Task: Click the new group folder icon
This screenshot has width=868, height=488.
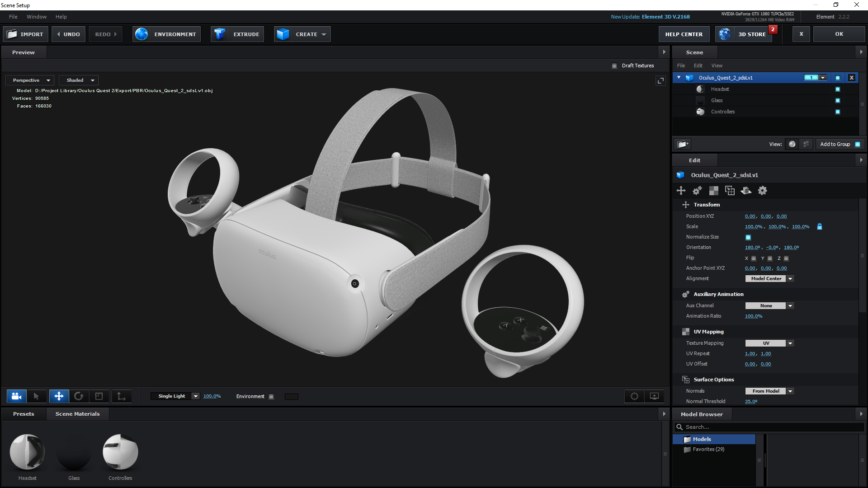Action: tap(683, 144)
